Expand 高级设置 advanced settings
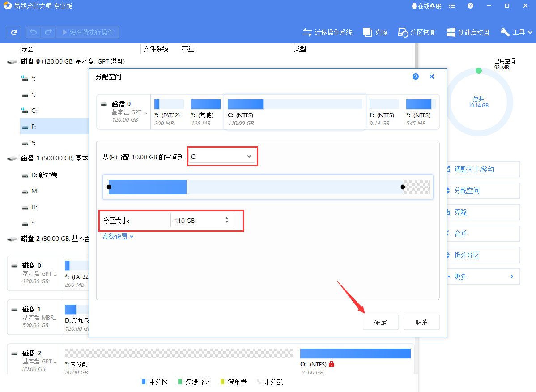The width and height of the screenshot is (536, 392). click(119, 236)
